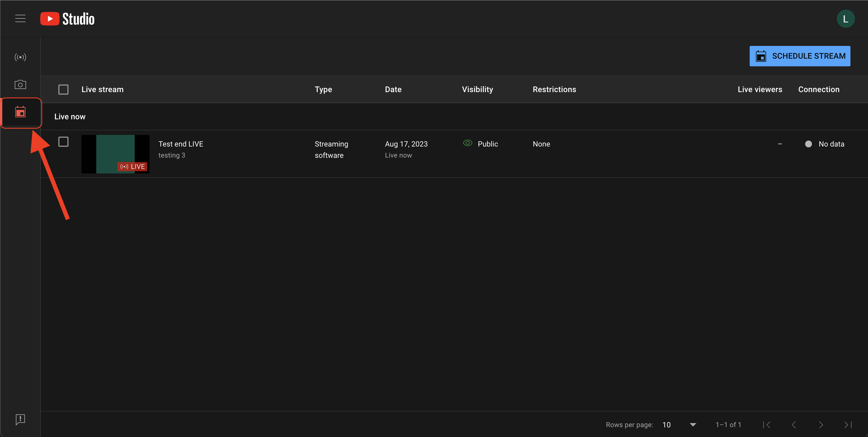Image resolution: width=868 pixels, height=437 pixels.
Task: Click the YouTube Studio logo
Action: click(67, 19)
